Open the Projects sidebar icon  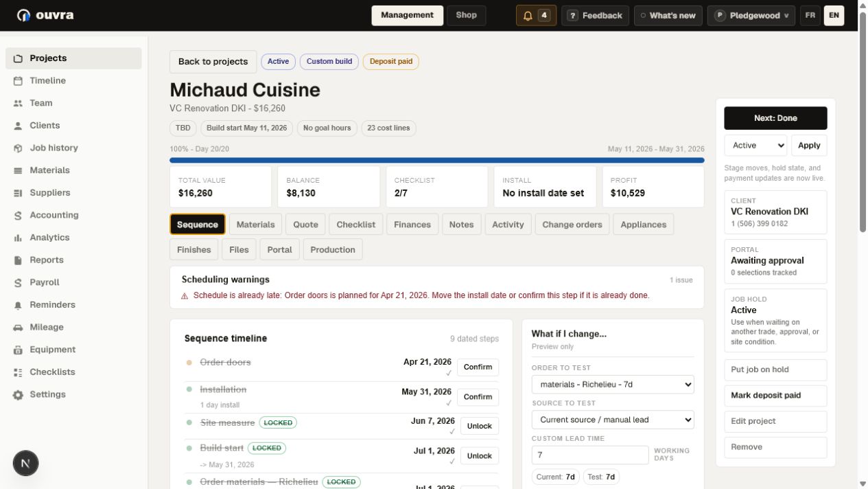18,58
